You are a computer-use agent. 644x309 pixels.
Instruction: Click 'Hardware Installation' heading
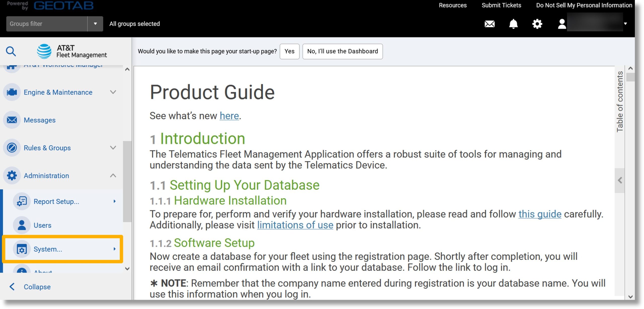(230, 201)
